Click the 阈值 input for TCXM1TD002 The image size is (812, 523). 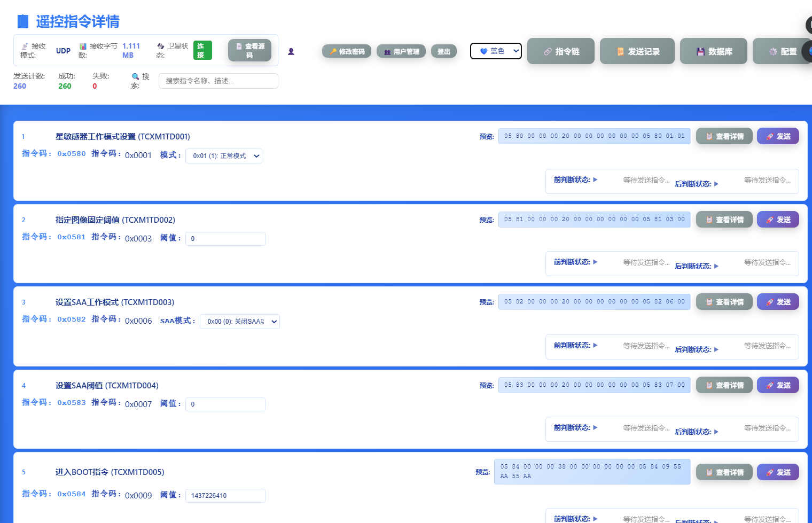[x=225, y=238]
